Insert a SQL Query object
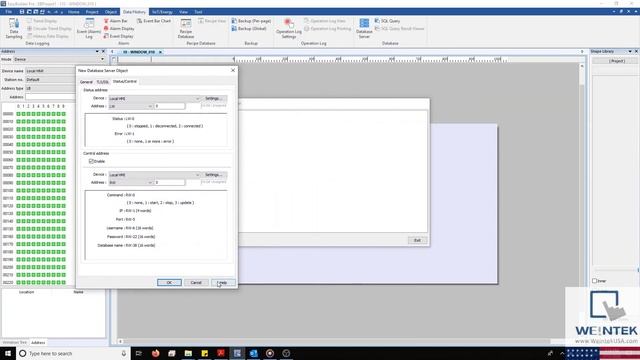 point(387,21)
